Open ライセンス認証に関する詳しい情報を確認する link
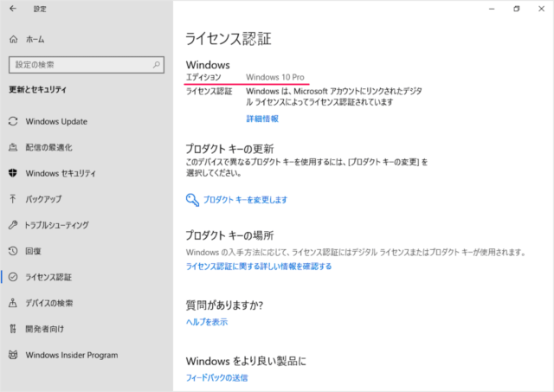 point(259,267)
